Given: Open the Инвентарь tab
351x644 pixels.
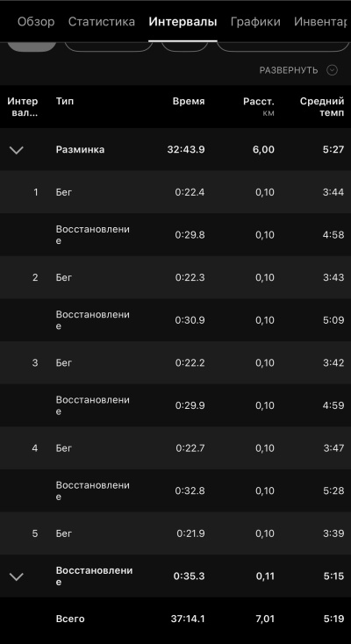Looking at the screenshot, I should [320, 21].
